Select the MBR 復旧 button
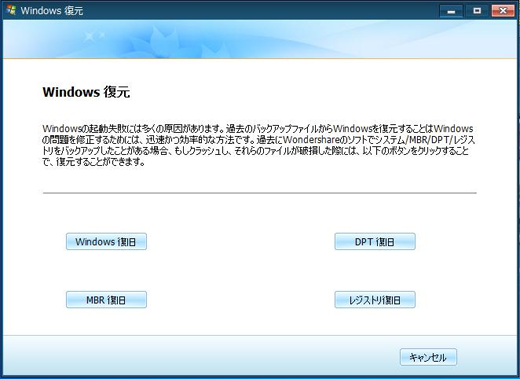The image size is (520, 379). (106, 300)
